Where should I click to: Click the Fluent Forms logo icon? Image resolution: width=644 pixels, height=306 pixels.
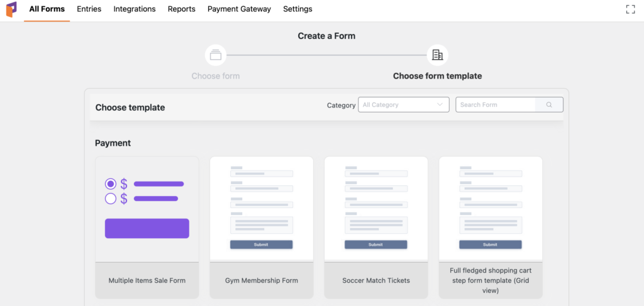point(11,9)
